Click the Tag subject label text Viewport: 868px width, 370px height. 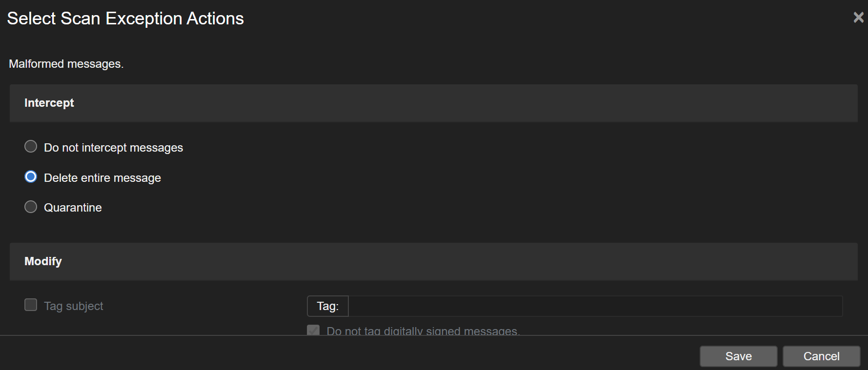pos(74,306)
